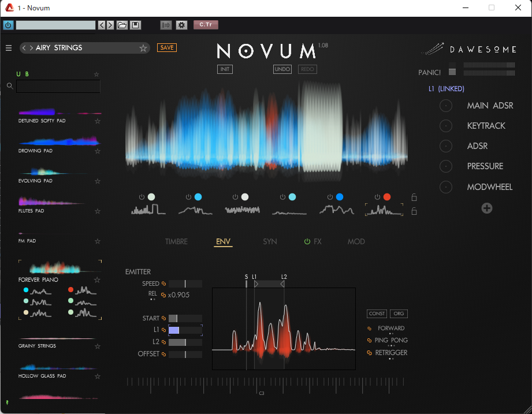
Task: Toggle the U user filter in browser
Action: pyautogui.click(x=18, y=74)
